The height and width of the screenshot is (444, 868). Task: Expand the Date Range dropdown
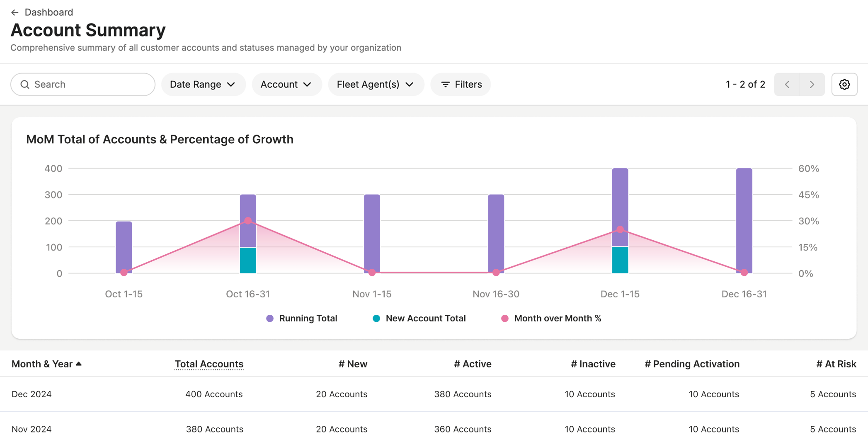[203, 84]
